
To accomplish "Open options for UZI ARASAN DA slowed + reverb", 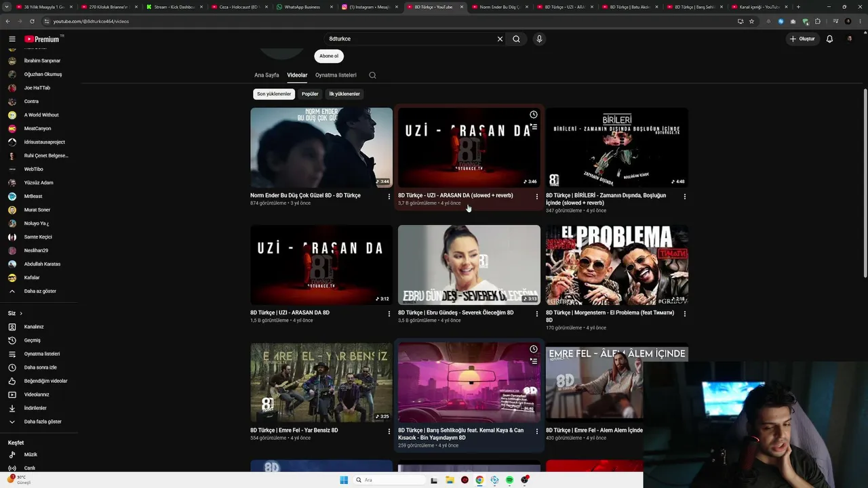I will click(x=537, y=197).
